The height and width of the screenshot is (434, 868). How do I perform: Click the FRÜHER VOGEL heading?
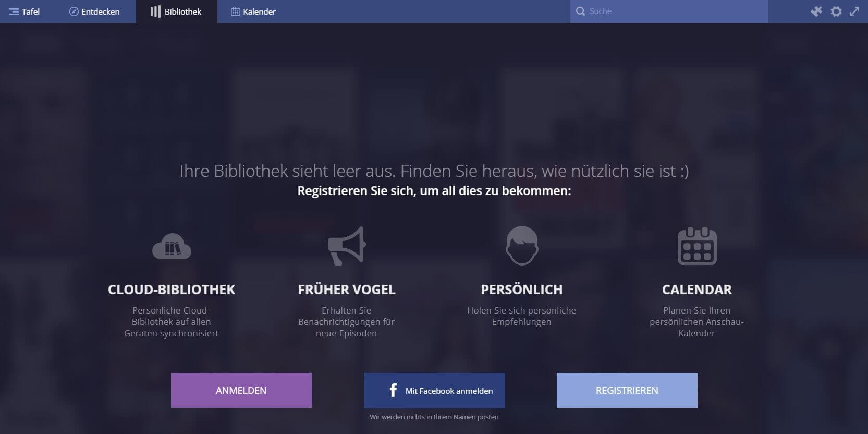point(347,290)
